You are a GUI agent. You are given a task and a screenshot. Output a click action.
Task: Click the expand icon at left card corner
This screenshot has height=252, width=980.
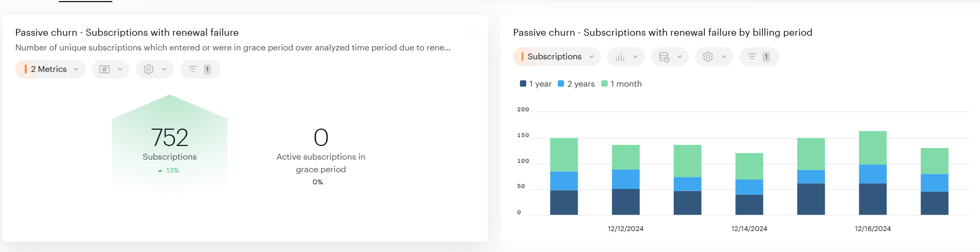(x=474, y=34)
